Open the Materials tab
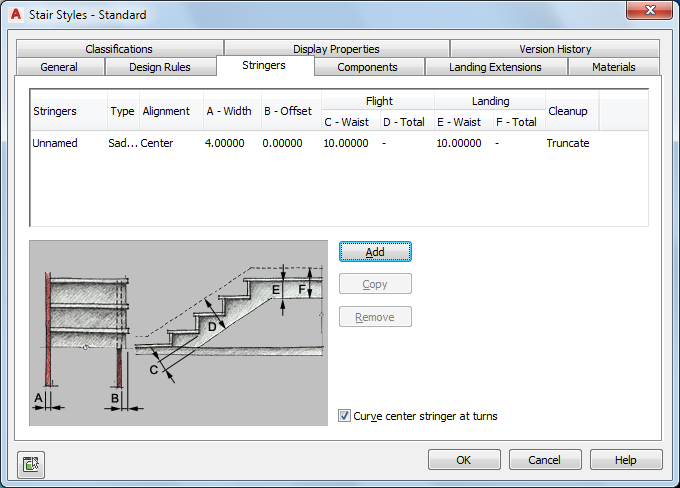This screenshot has width=680, height=488. [x=614, y=67]
